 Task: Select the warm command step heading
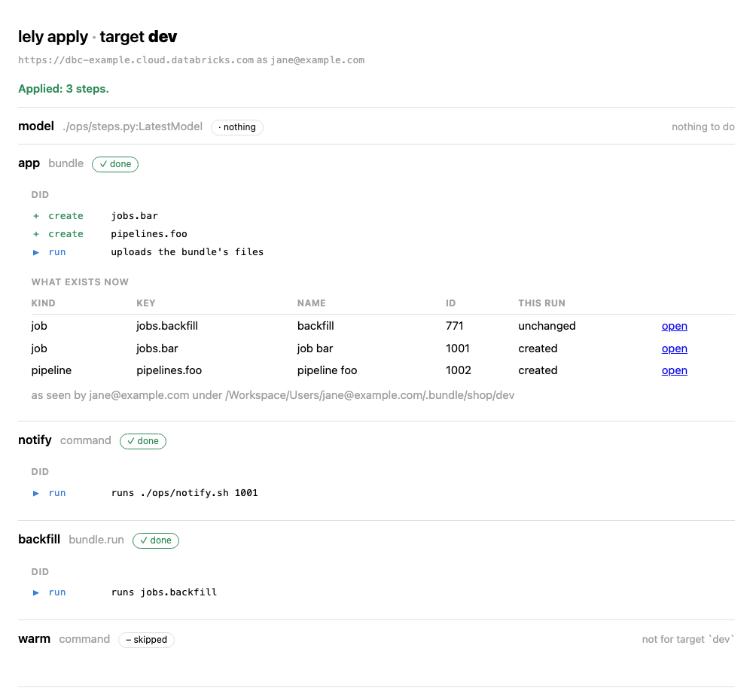click(x=64, y=639)
